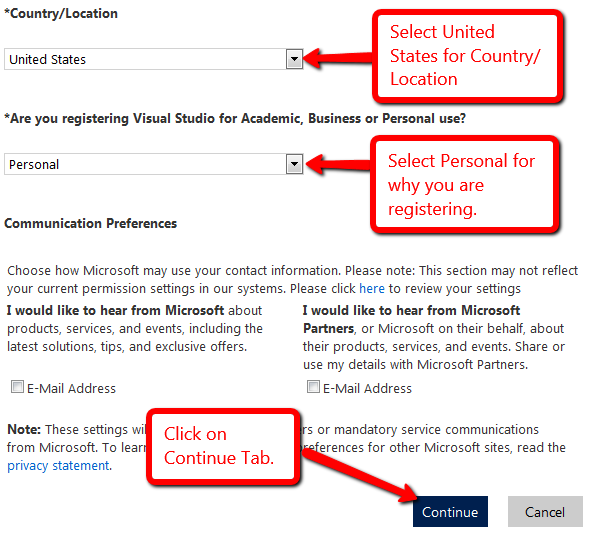Click the left E-Mail Address label text
592x535 pixels.
71,389
